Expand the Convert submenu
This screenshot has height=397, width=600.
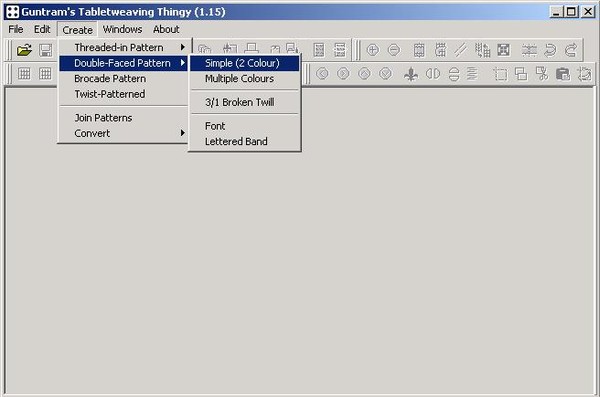[x=123, y=133]
